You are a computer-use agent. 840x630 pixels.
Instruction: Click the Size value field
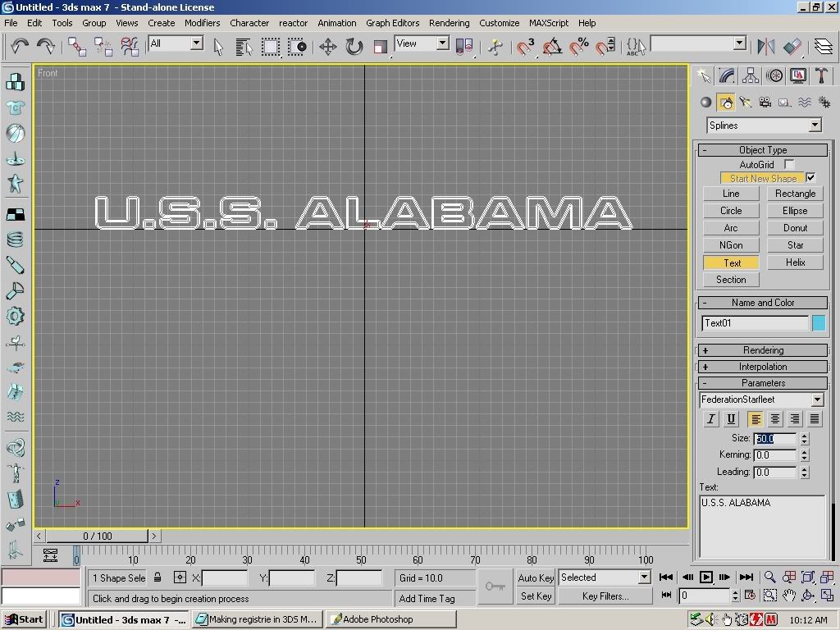[x=775, y=439]
